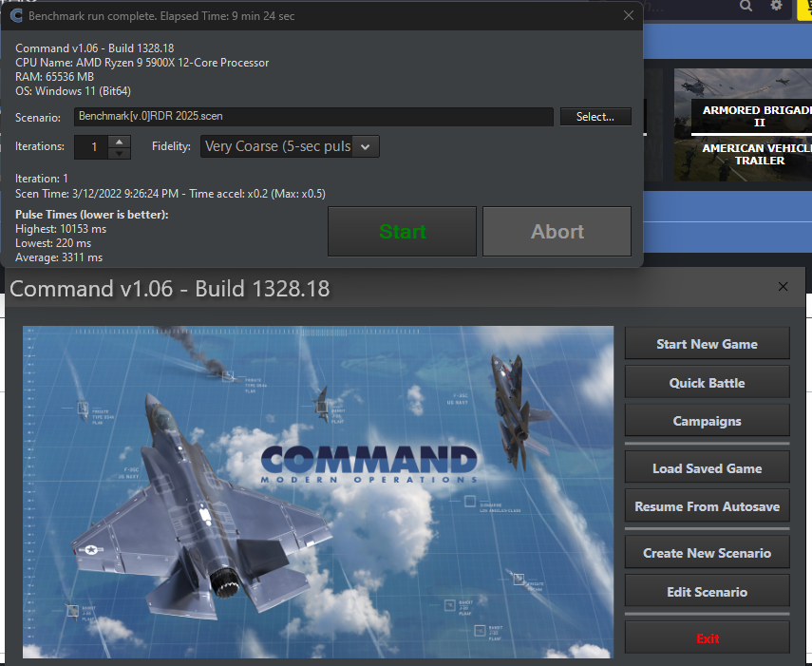Click the Pulse Times (lower is better) heading

92,215
